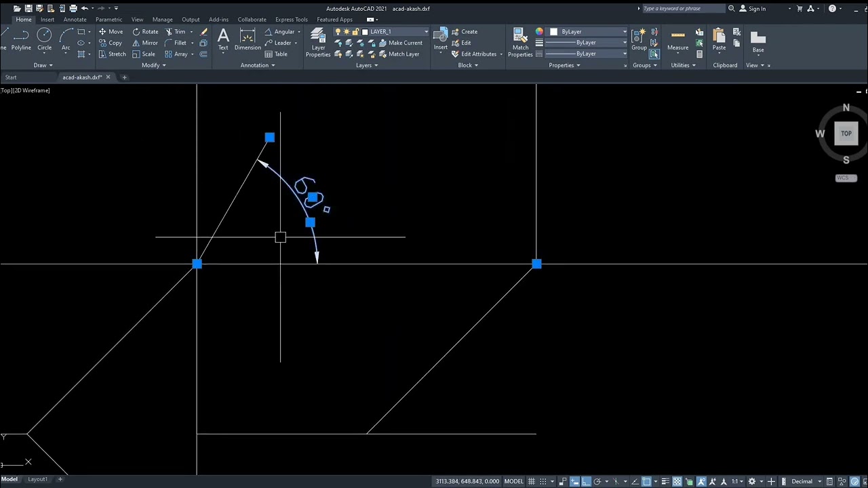Click the Rotate tool
The height and width of the screenshot is (488, 868).
145,32
